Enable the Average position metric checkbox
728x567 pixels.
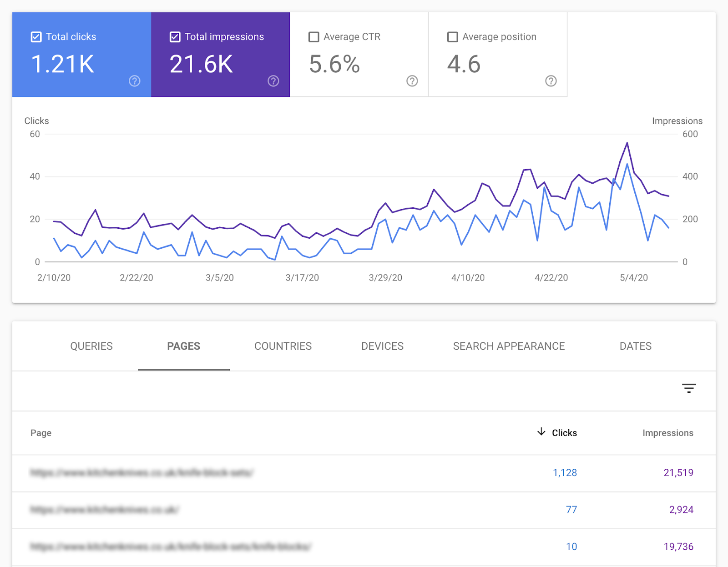coord(453,37)
